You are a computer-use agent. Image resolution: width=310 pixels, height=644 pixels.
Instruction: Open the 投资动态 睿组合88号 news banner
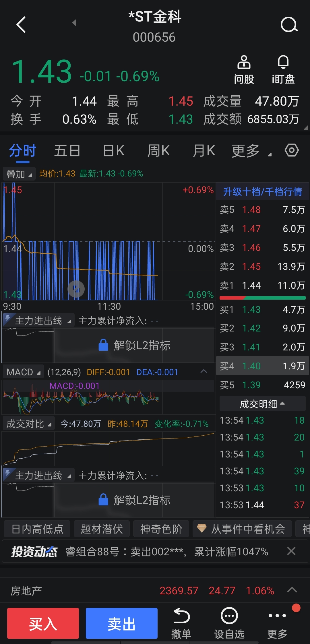[155, 551]
